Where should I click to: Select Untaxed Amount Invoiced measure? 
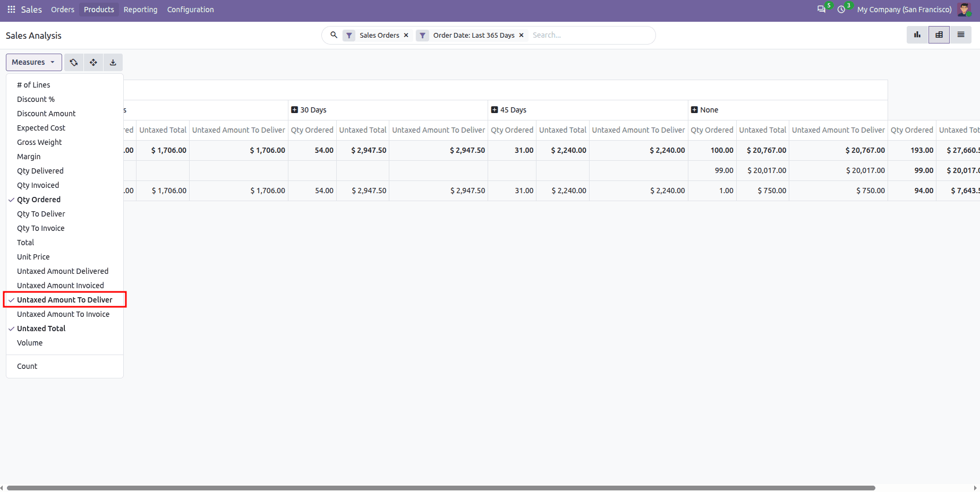click(x=65, y=286)
